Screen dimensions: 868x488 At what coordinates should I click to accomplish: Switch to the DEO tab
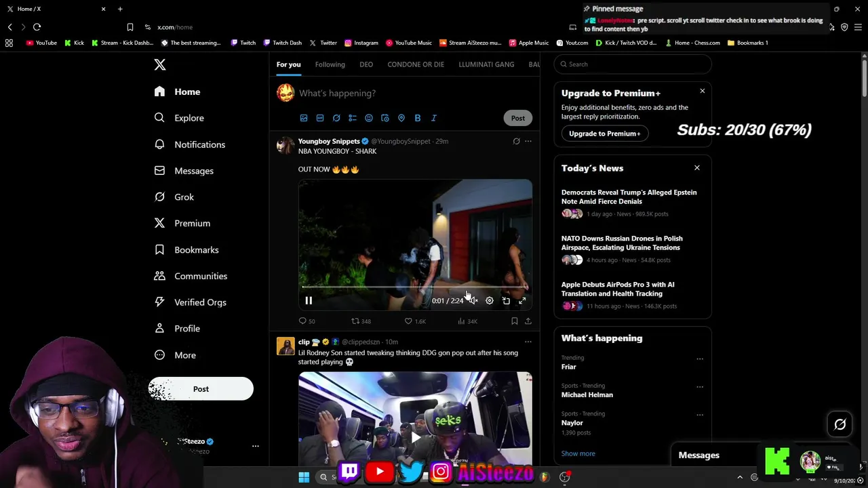[x=366, y=64]
